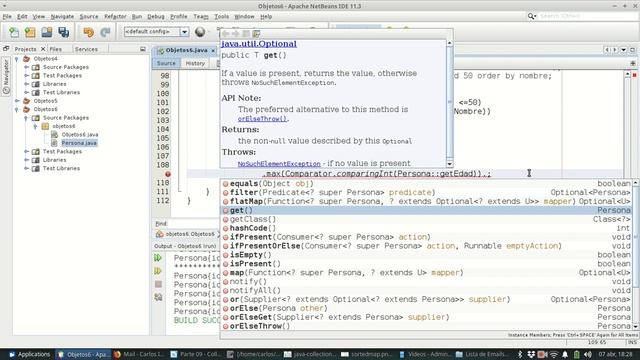Open the File menu
640x360 pixels.
click(7, 16)
